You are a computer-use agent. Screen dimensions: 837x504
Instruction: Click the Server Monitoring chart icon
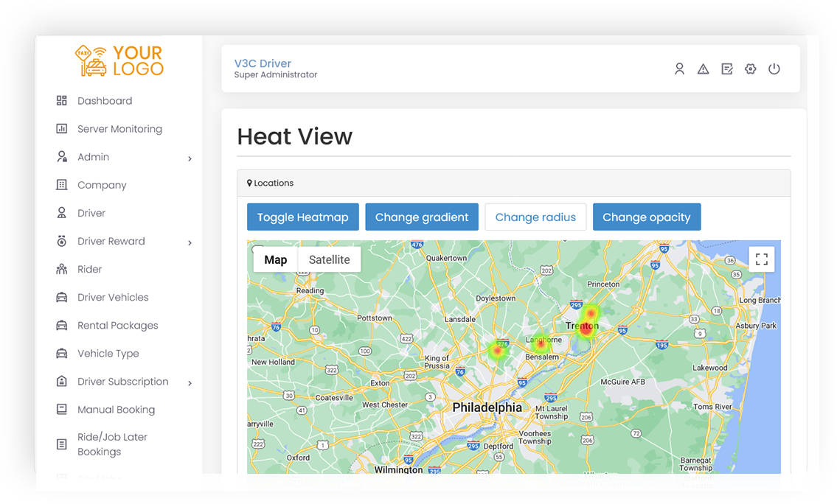[62, 128]
